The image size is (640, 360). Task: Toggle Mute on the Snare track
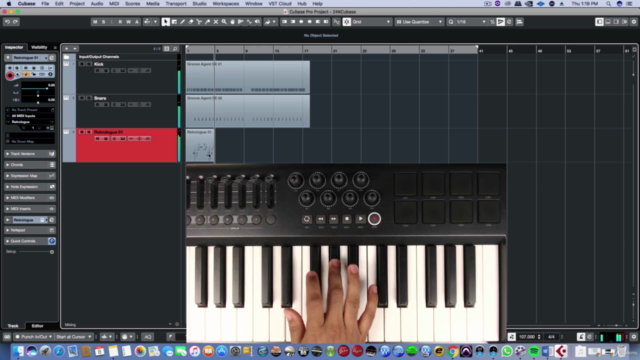pos(82,98)
